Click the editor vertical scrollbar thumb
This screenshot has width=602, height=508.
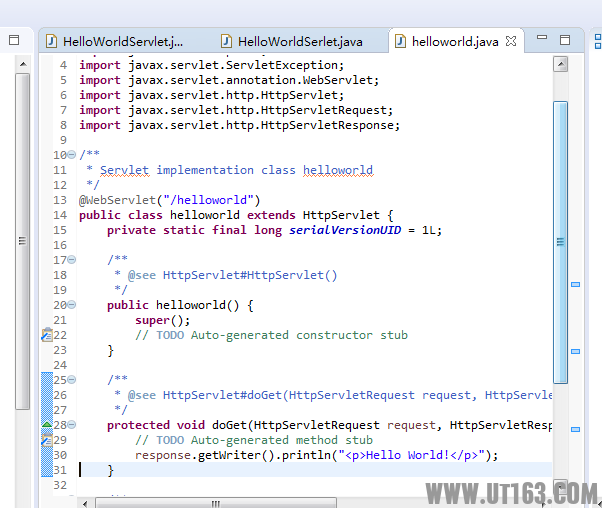(561, 242)
